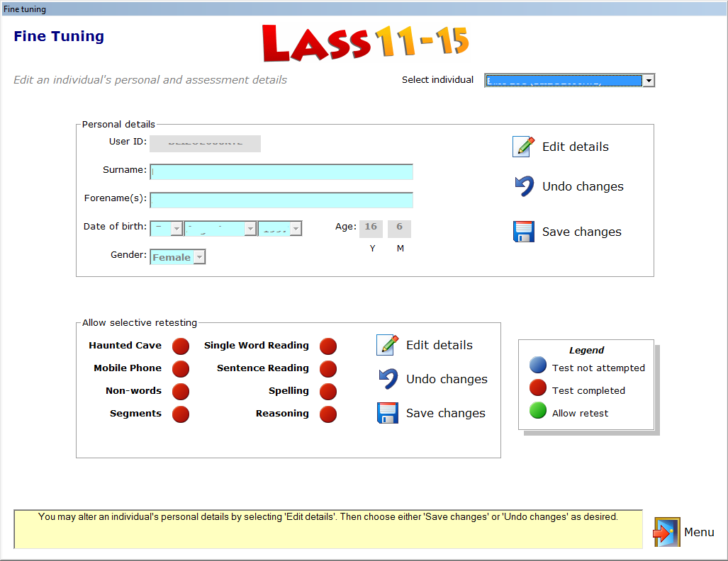Click the blue Test not attempted legend circle
Image resolution: width=728 pixels, height=561 pixels.
click(x=537, y=365)
